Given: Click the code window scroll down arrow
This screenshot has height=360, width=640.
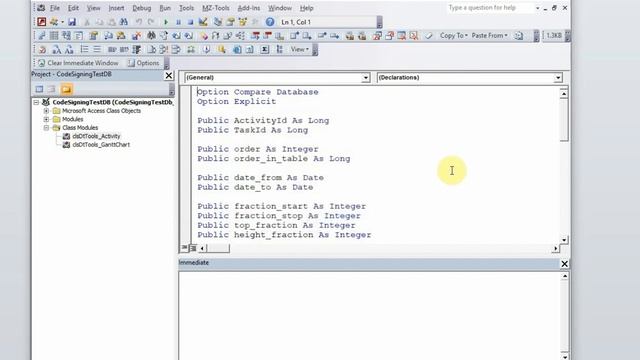Looking at the screenshot, I should coord(564,240).
